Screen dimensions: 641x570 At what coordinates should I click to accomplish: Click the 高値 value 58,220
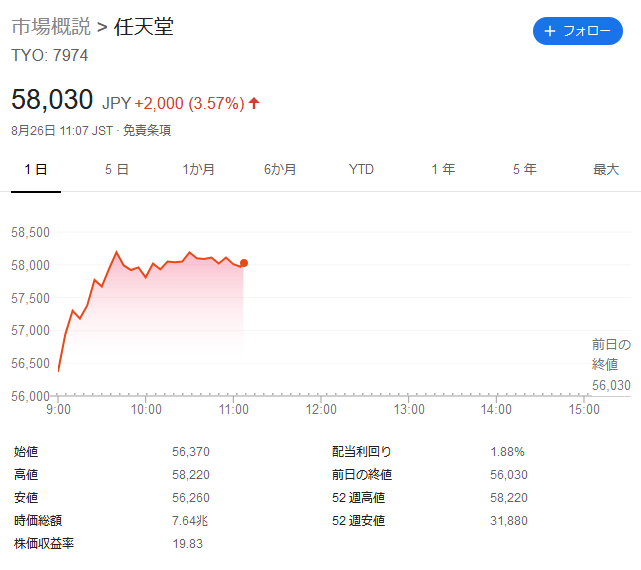click(191, 475)
